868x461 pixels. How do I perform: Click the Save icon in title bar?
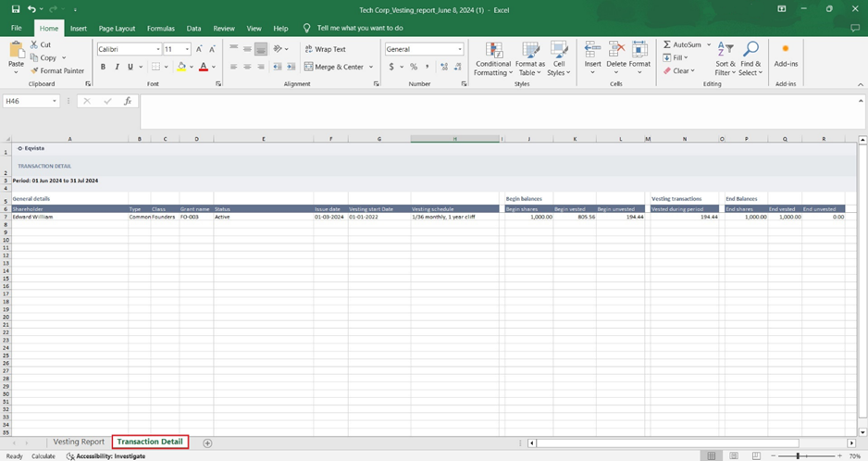(16, 9)
